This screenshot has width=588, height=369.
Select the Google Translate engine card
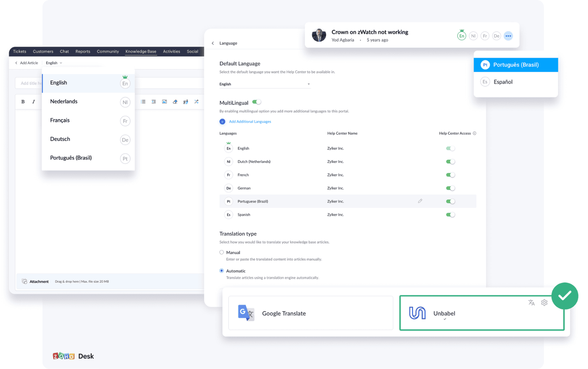311,313
